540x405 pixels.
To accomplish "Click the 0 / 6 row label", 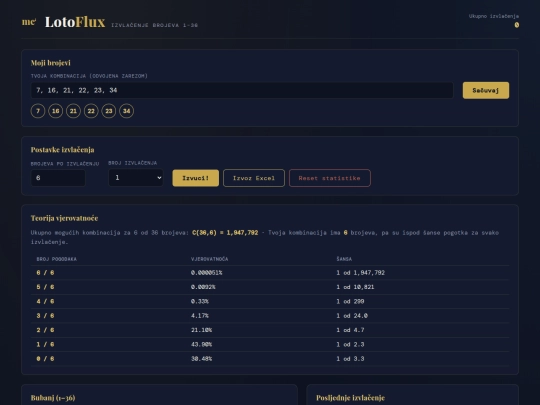I will click(x=45, y=359).
